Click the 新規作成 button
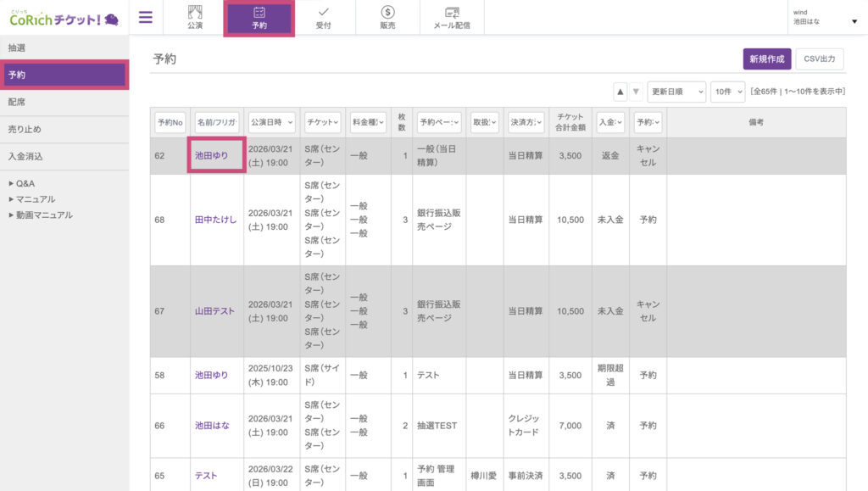This screenshot has width=868, height=491. coord(766,59)
